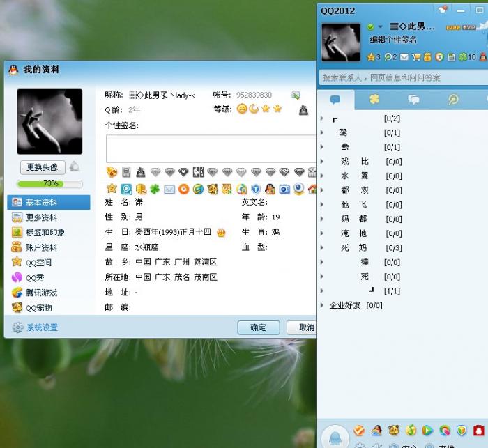Click the blue T shield icon in profile

coord(256,189)
